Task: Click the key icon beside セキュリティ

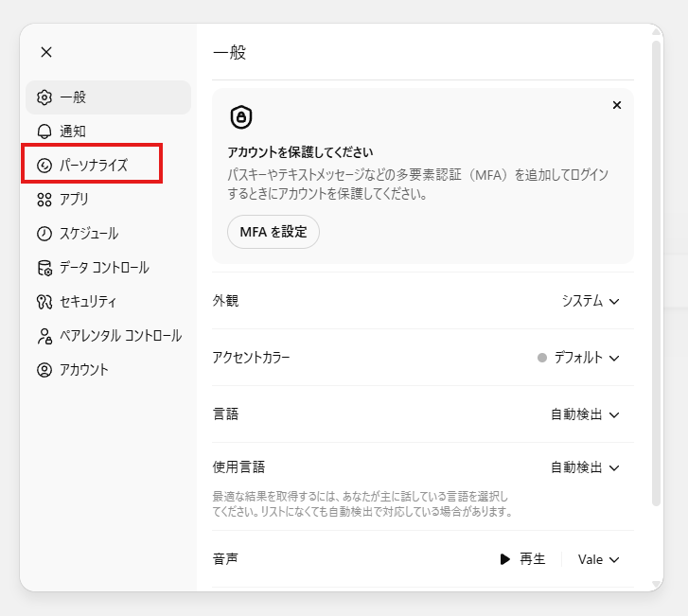Action: [44, 302]
